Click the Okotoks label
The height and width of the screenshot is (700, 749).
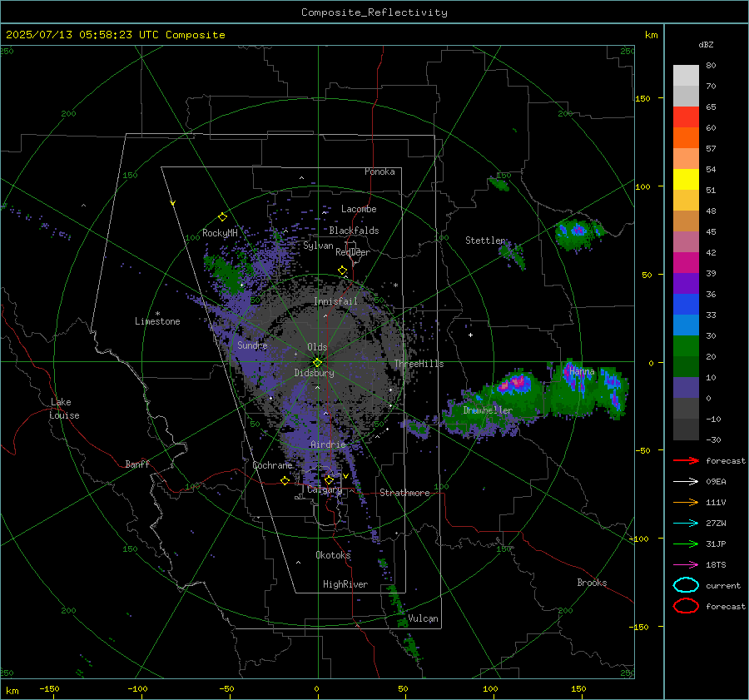pyautogui.click(x=333, y=554)
